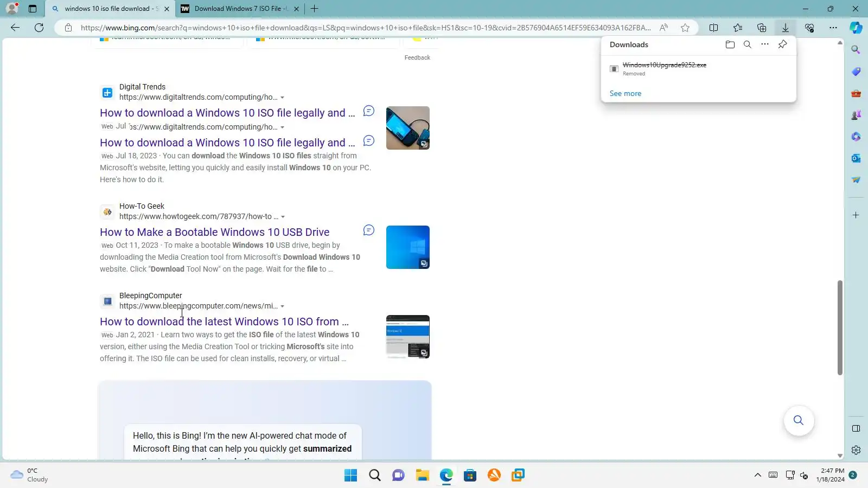Close the Download Windows 7 ISO File tab
The image size is (868, 488).
click(x=296, y=9)
